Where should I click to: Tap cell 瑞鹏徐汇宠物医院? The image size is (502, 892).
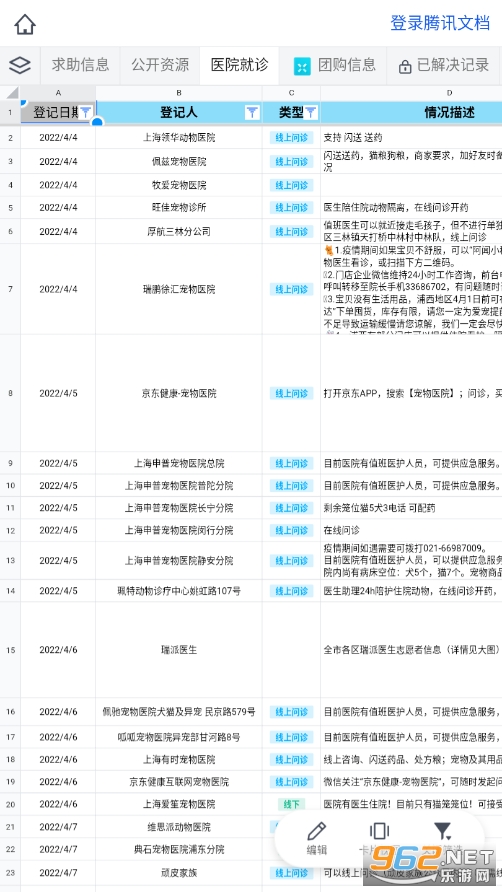179,290
